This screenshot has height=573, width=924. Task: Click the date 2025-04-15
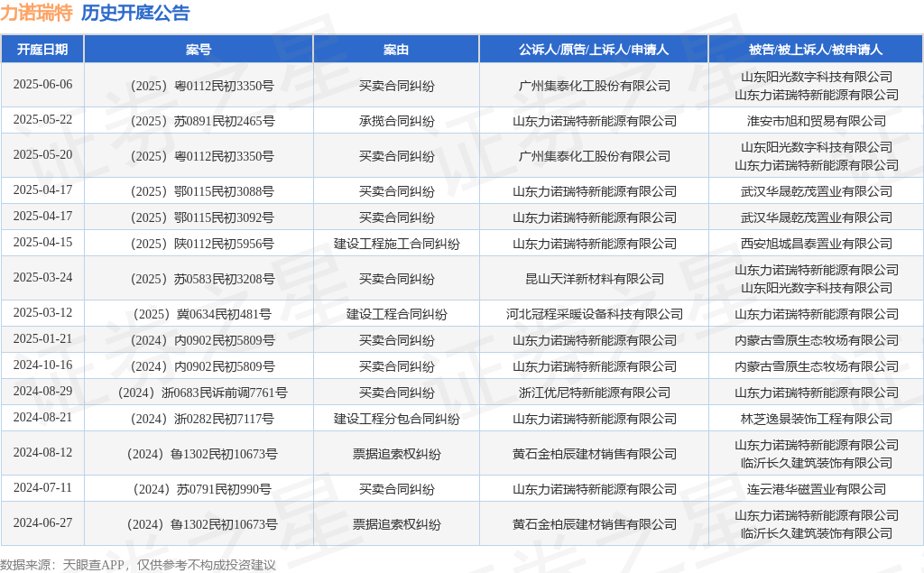point(42,243)
